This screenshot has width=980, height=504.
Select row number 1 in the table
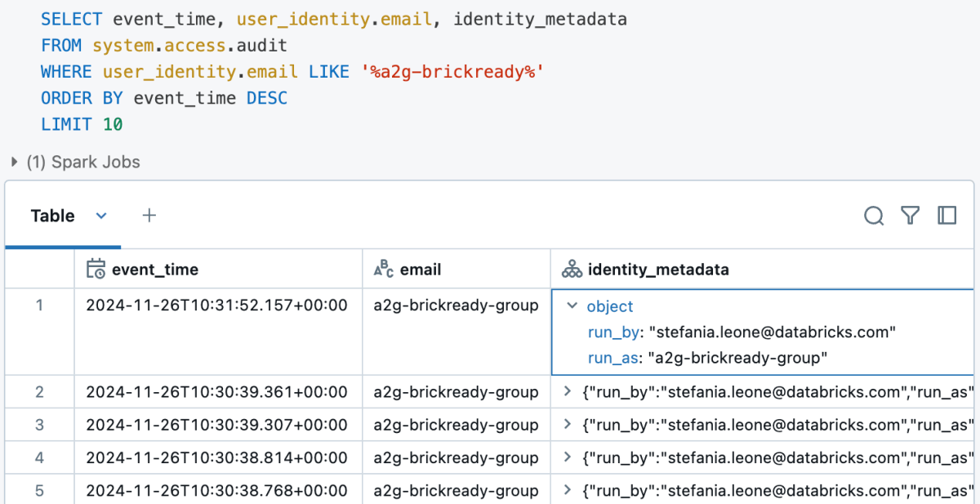pyautogui.click(x=39, y=306)
